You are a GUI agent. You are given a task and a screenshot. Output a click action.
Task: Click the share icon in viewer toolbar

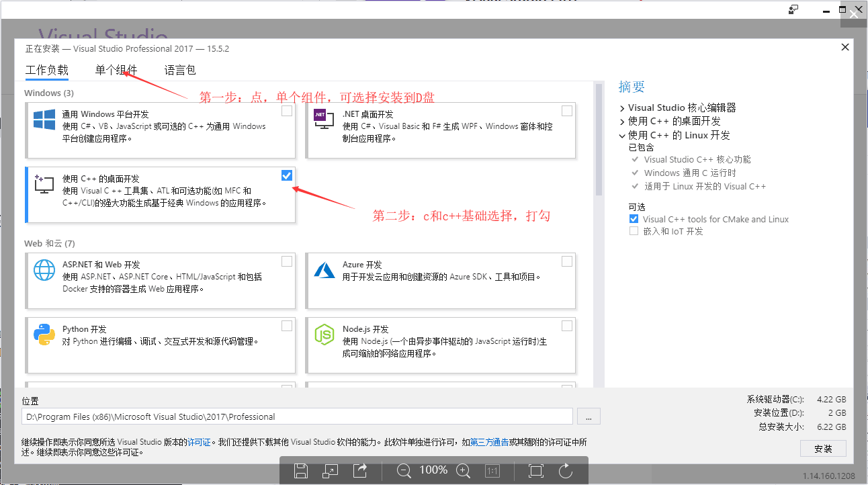[360, 471]
